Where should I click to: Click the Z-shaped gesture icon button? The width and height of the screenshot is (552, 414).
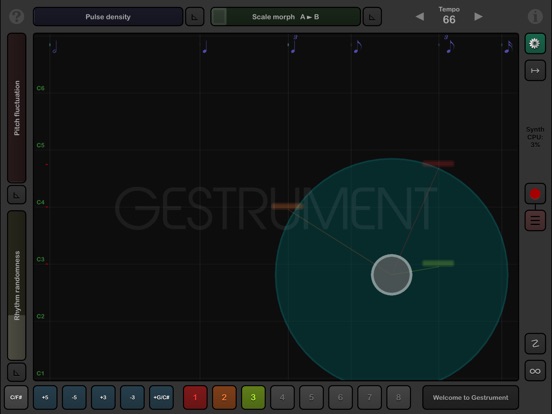535,343
